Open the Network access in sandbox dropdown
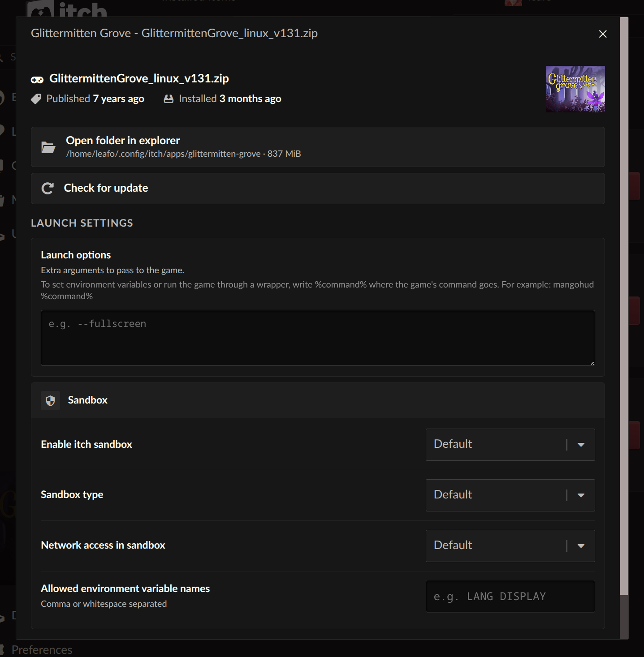The height and width of the screenshot is (657, 644). pyautogui.click(x=510, y=546)
